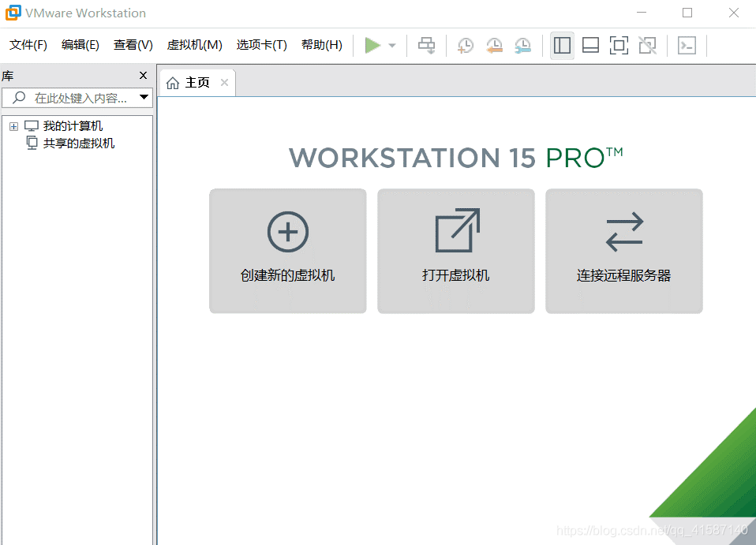This screenshot has height=545, width=756.
Task: Toggle Unity mode icon
Action: pyautogui.click(x=647, y=46)
